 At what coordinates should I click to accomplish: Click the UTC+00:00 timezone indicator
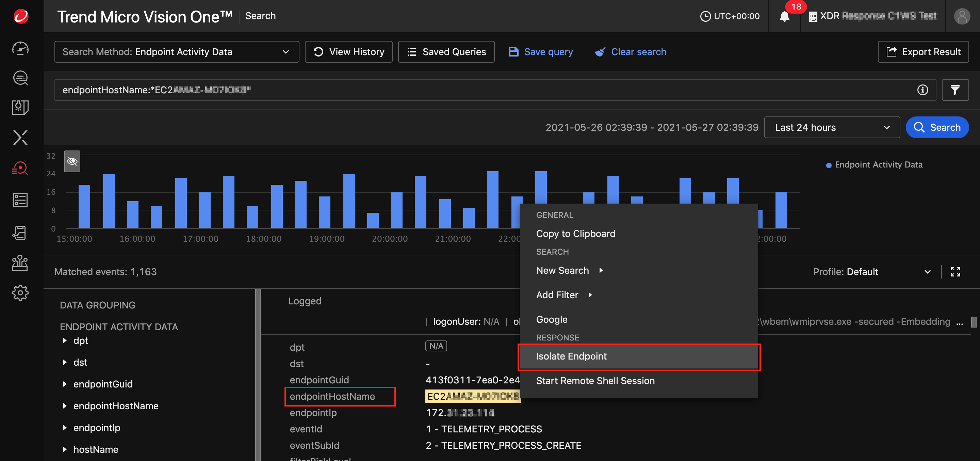click(x=731, y=16)
